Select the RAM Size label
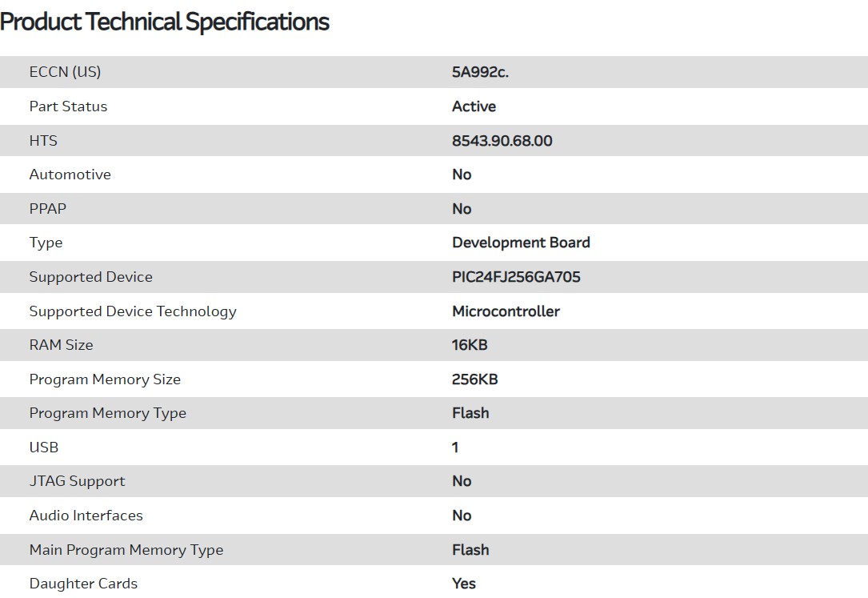868x598 pixels. click(61, 345)
